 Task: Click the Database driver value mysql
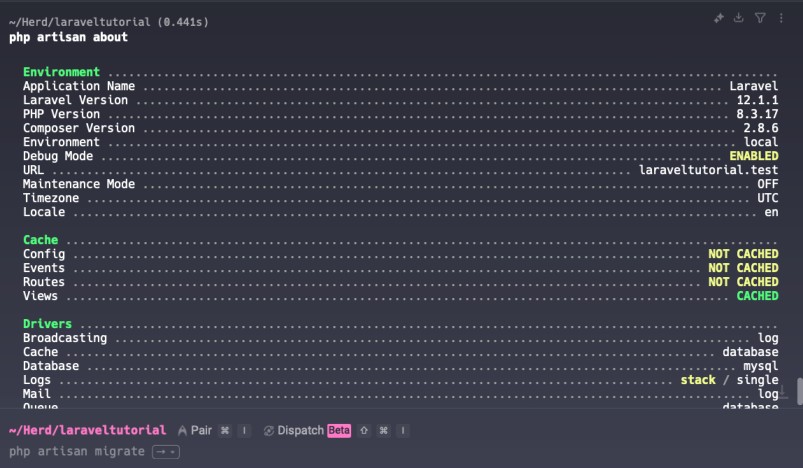point(761,366)
